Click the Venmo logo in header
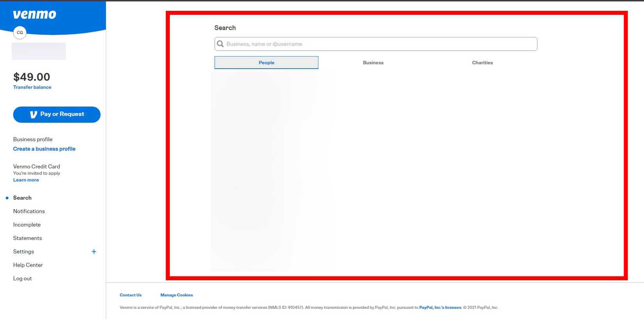Screen dimensions: 644x319 [x=34, y=14]
